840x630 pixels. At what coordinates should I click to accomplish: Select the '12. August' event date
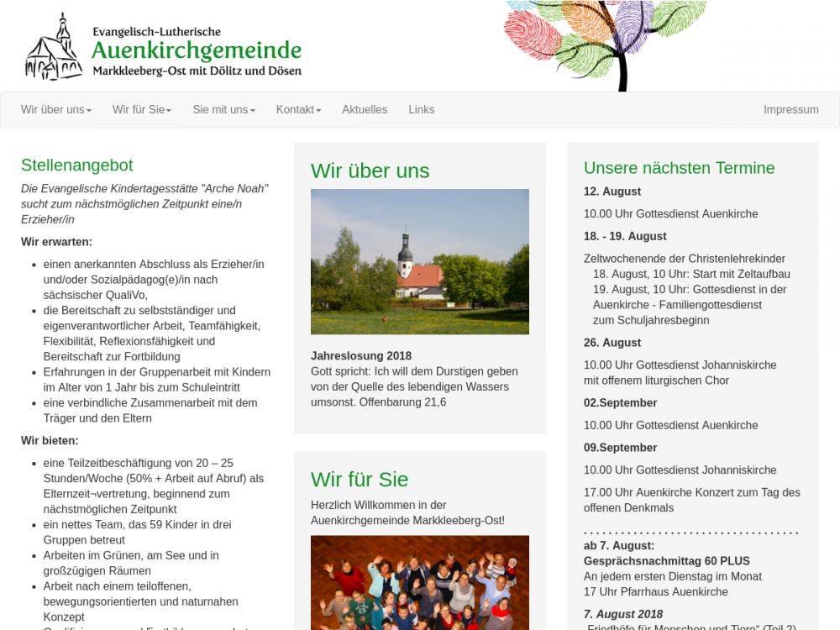point(612,192)
